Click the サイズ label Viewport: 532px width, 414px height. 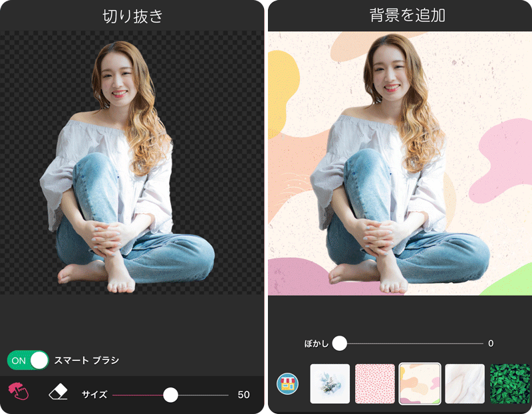pyautogui.click(x=94, y=395)
